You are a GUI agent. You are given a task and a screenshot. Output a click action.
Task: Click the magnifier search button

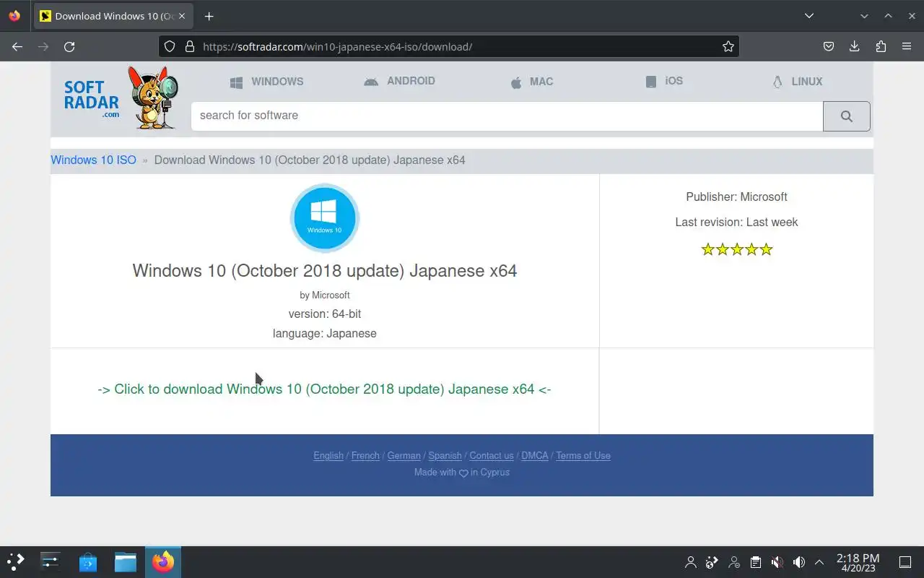pyautogui.click(x=847, y=116)
